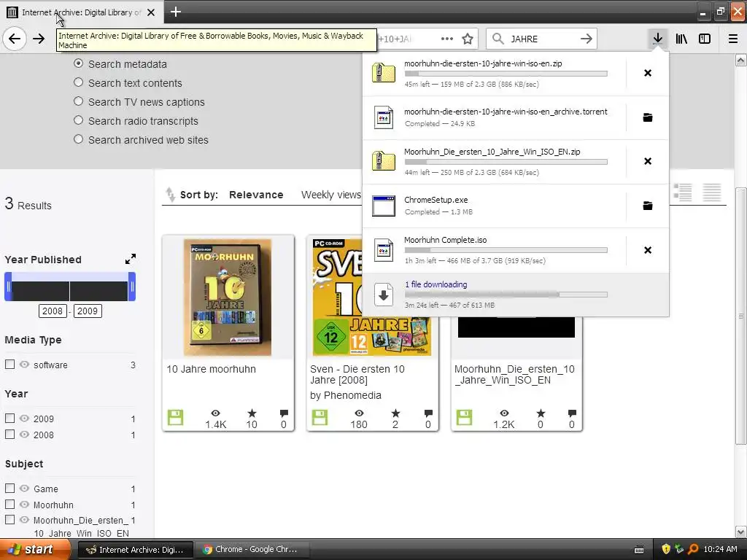747x560 pixels.
Task: Grab right handle of year range slider
Action: 132,287
